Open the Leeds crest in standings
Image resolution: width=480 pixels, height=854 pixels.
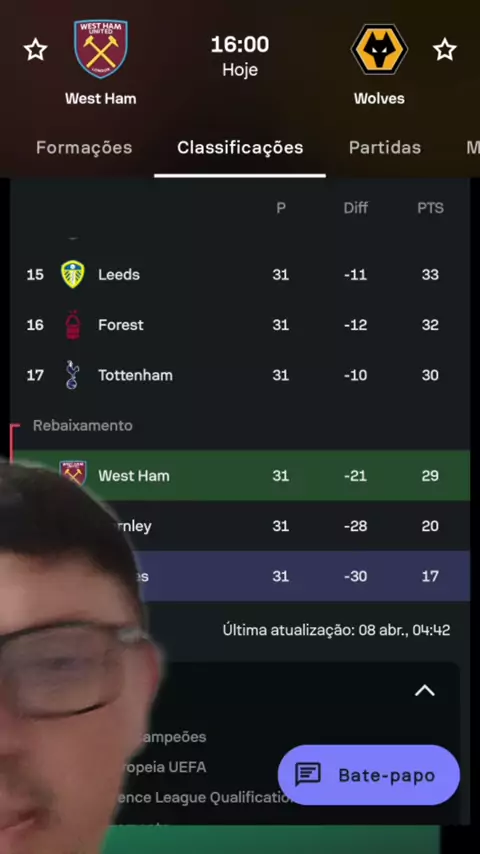pos(72,274)
